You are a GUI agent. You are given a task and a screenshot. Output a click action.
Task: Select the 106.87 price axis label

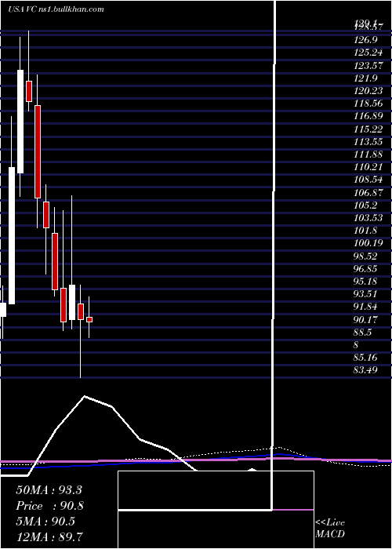pos(368,193)
